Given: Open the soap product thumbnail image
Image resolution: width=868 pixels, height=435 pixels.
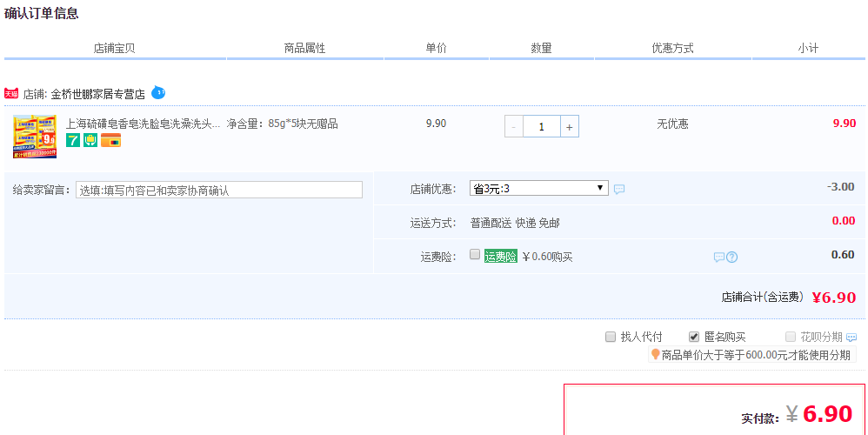Looking at the screenshot, I should tap(35, 137).
